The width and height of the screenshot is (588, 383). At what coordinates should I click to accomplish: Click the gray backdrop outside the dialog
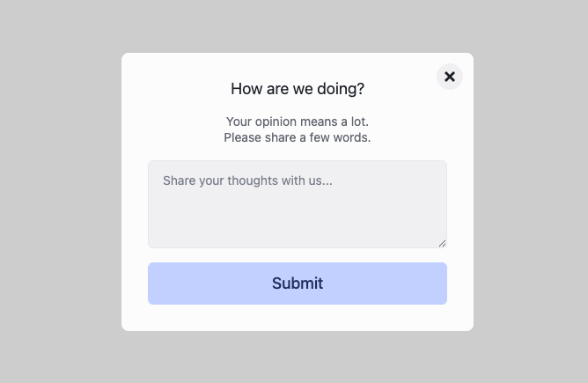click(x=62, y=194)
